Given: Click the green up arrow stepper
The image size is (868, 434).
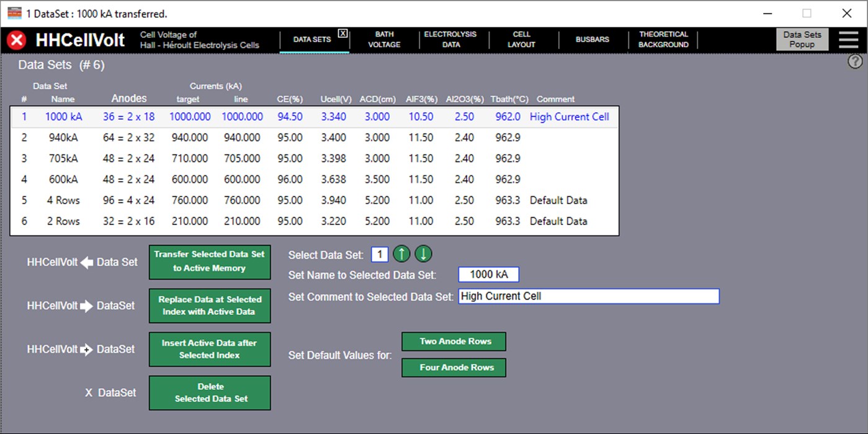Looking at the screenshot, I should [x=402, y=254].
